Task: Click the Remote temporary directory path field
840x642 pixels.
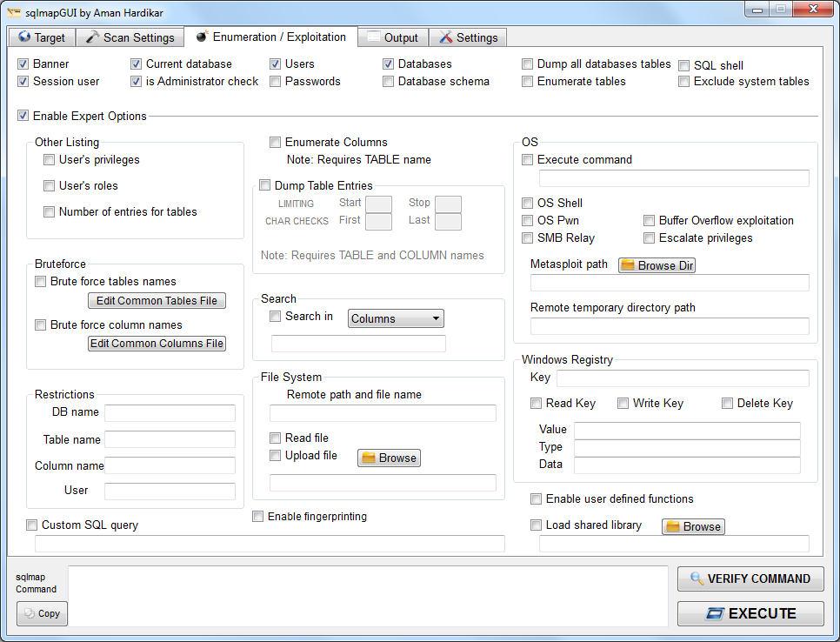Action: tap(670, 326)
